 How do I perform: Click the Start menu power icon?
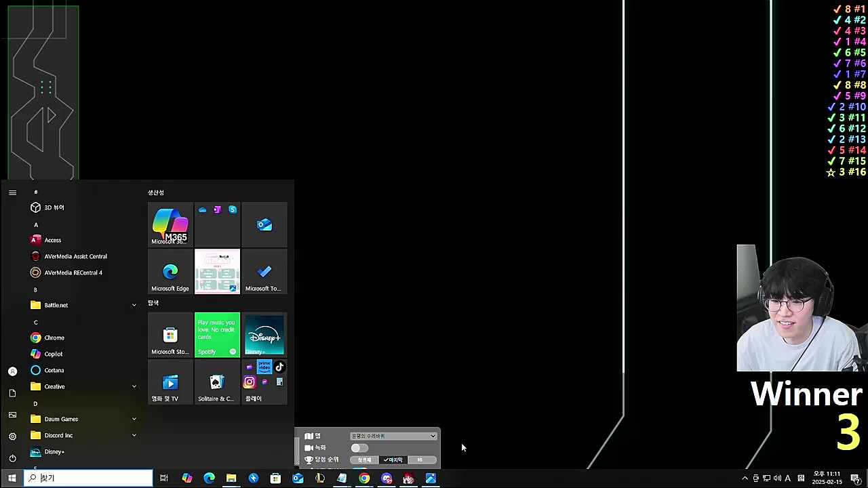tap(12, 458)
